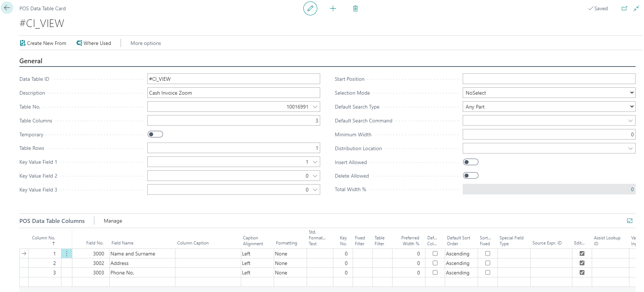Open row options for Name and Surname
This screenshot has width=644, height=292.
(67, 254)
